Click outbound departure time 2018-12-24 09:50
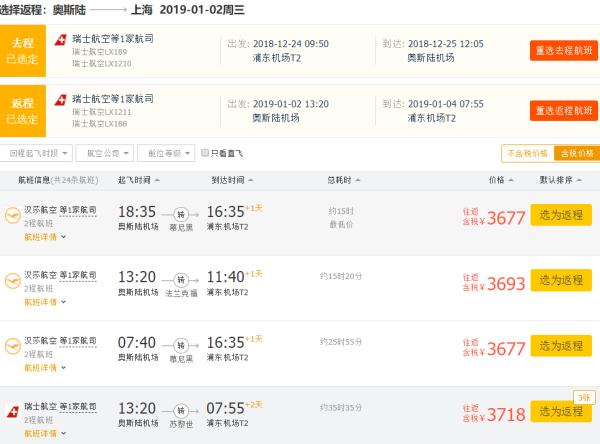The width and height of the screenshot is (600, 444). [x=291, y=44]
